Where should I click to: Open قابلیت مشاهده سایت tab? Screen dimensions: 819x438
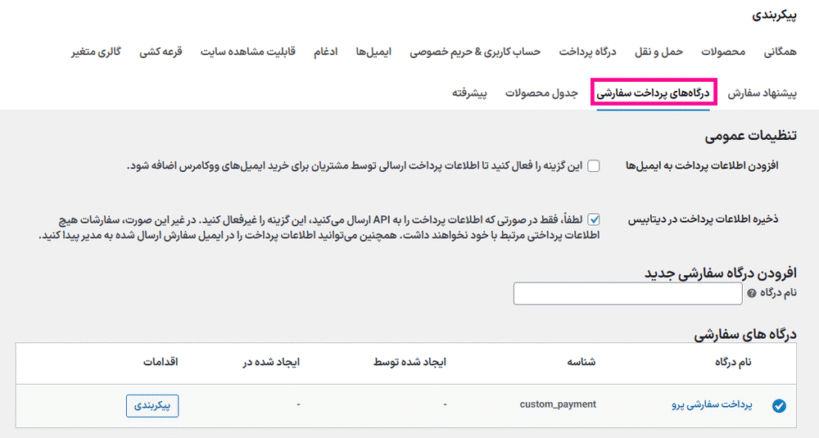pyautogui.click(x=248, y=52)
